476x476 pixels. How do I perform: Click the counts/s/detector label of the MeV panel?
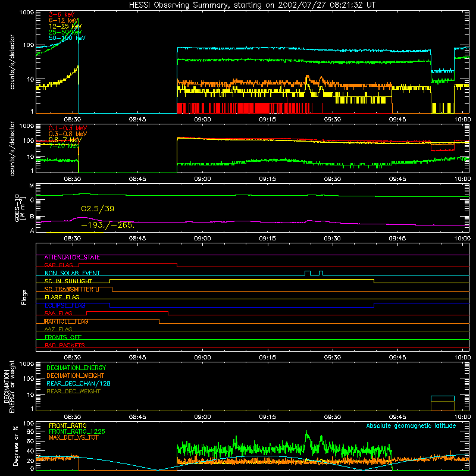12,148
